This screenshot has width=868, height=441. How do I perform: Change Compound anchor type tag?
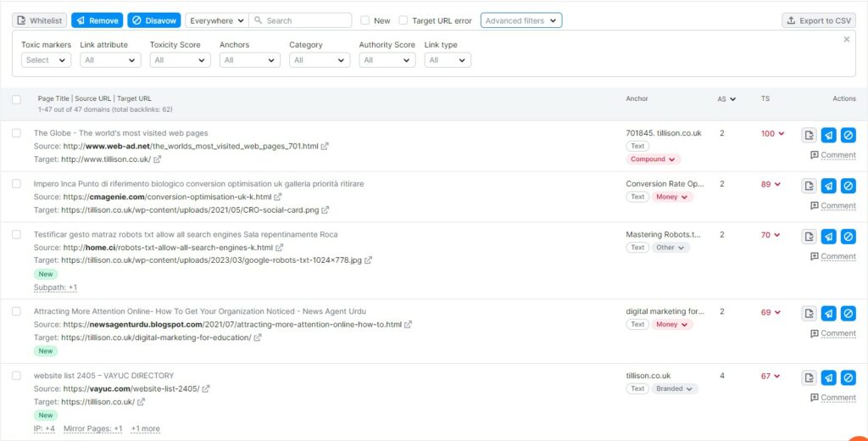pyautogui.click(x=653, y=159)
